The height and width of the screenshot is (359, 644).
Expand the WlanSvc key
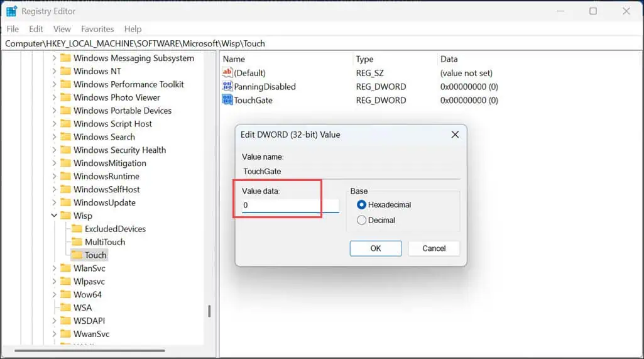pos(54,268)
